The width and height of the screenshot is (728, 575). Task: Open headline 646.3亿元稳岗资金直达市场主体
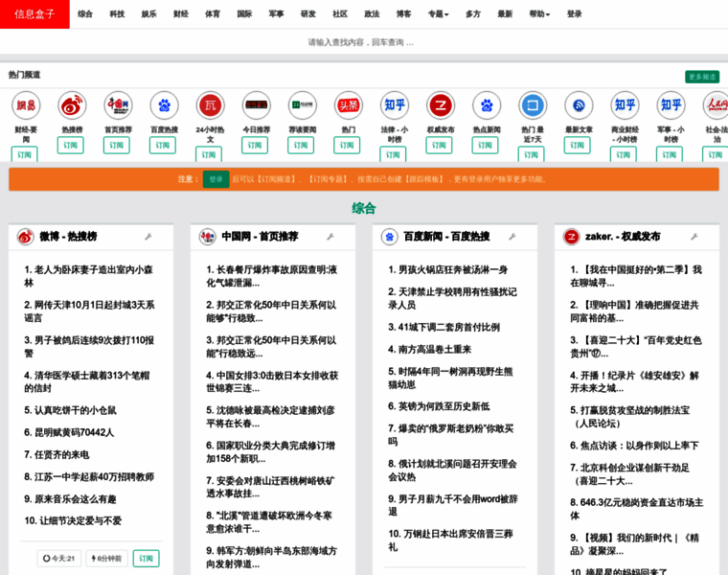637,509
